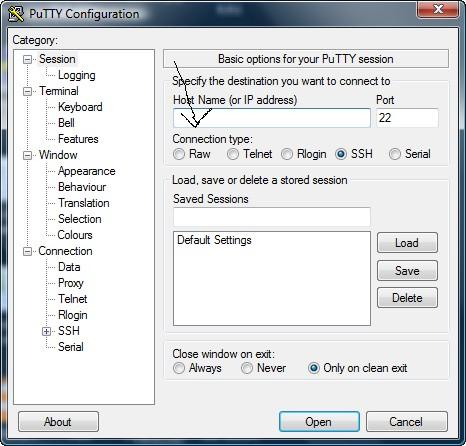Image resolution: width=466 pixels, height=446 pixels.
Task: Open the Translation category
Action: pos(84,203)
